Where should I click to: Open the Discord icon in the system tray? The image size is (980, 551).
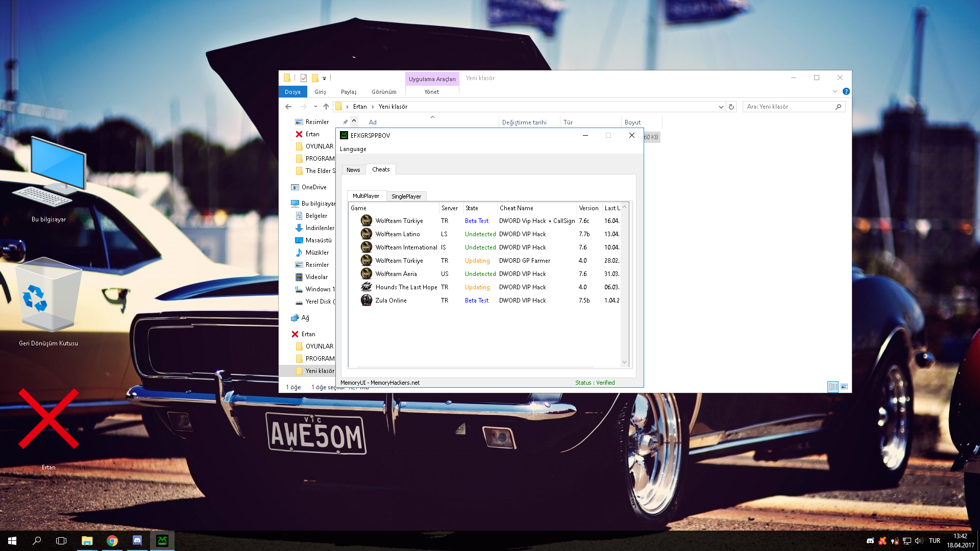pyautogui.click(x=870, y=541)
